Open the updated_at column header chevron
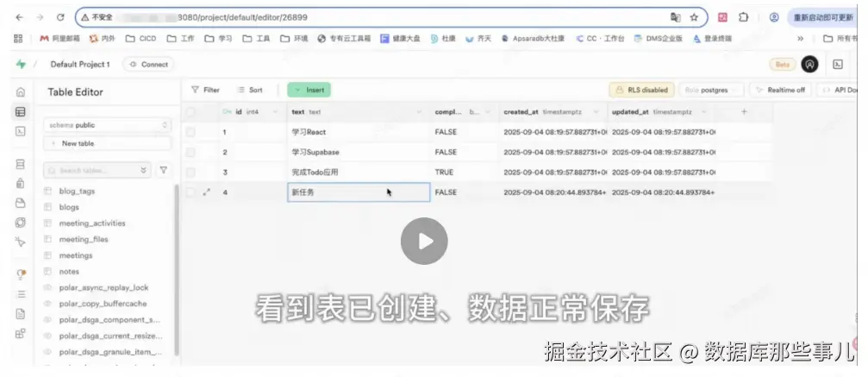 pos(703,112)
